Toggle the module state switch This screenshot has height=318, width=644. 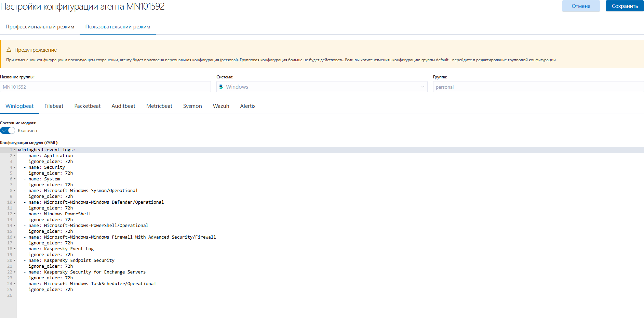(x=8, y=130)
